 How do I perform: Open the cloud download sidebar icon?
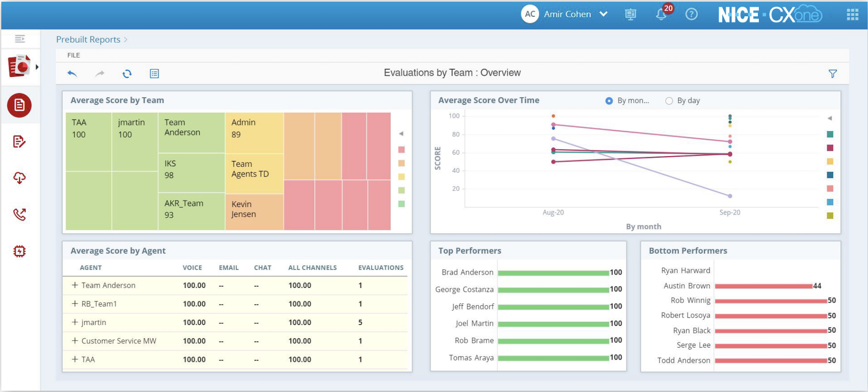(20, 178)
